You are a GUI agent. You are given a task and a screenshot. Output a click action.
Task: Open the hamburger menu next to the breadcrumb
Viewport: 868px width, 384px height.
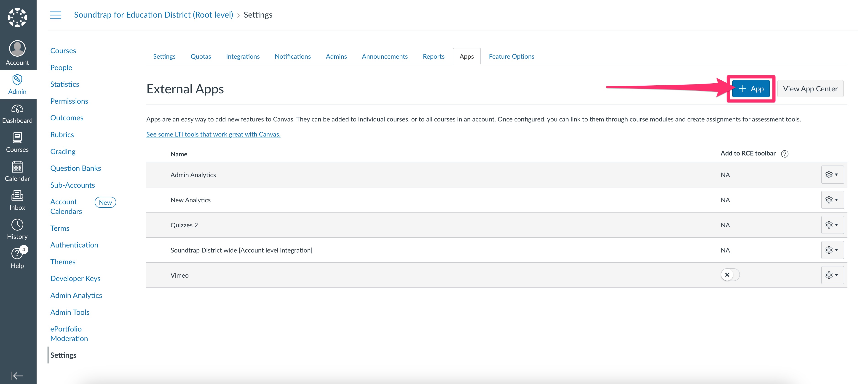[56, 15]
